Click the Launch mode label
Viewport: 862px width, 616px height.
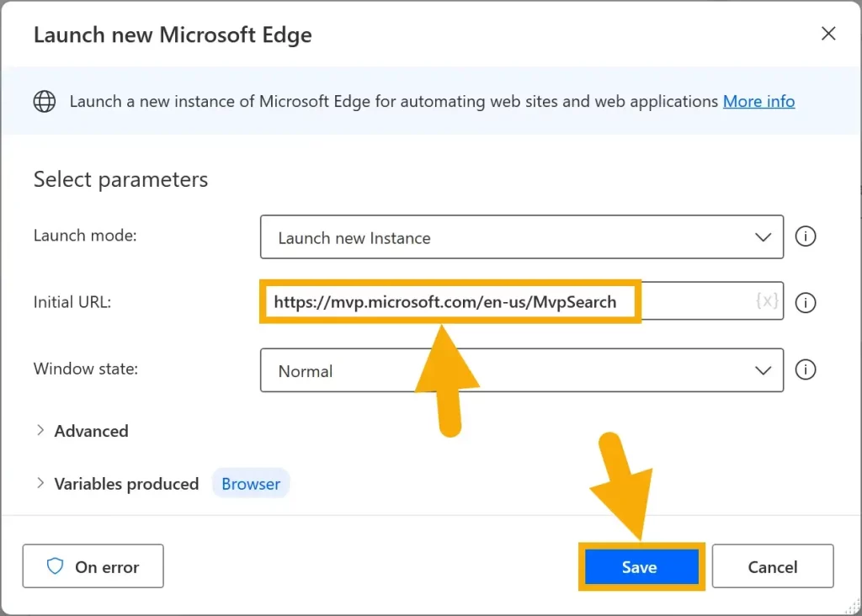[85, 236]
